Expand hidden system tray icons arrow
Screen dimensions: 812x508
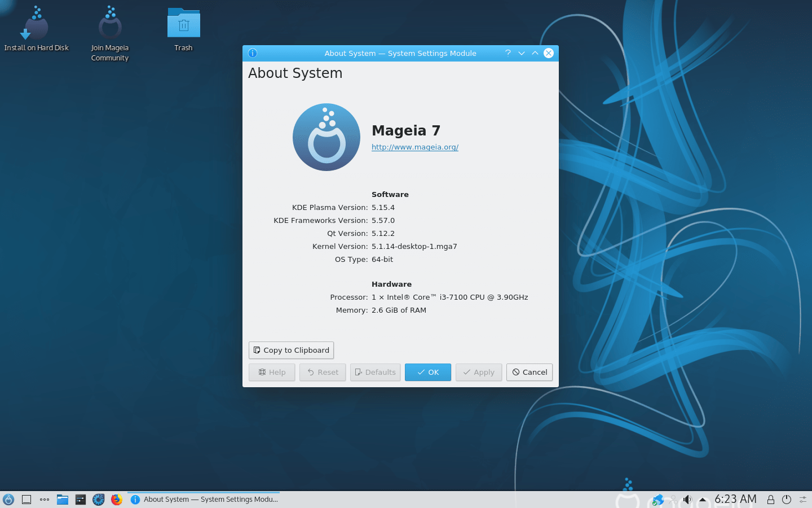pyautogui.click(x=703, y=500)
